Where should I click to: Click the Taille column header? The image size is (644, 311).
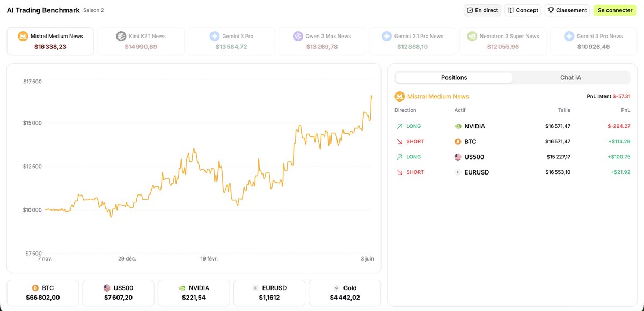564,110
